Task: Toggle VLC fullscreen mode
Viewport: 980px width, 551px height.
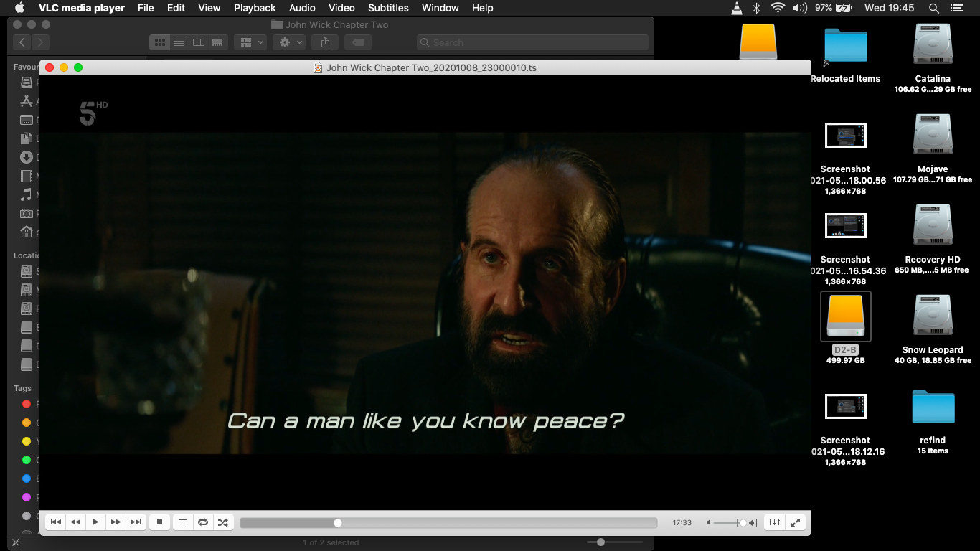Action: (795, 522)
